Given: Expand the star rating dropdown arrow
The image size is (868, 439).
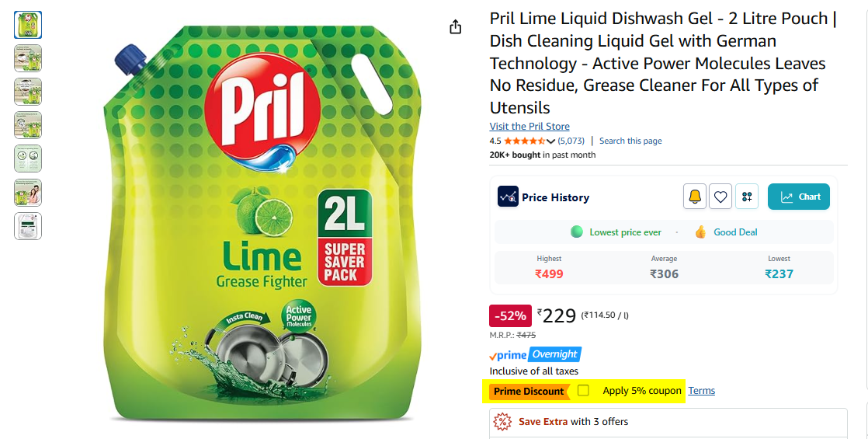Looking at the screenshot, I should 550,141.
